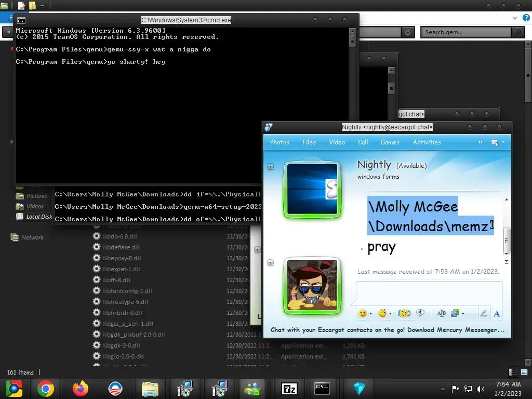This screenshot has height=399, width=532.
Task: Click the Explorer back arrow button
Action: click(x=8, y=32)
